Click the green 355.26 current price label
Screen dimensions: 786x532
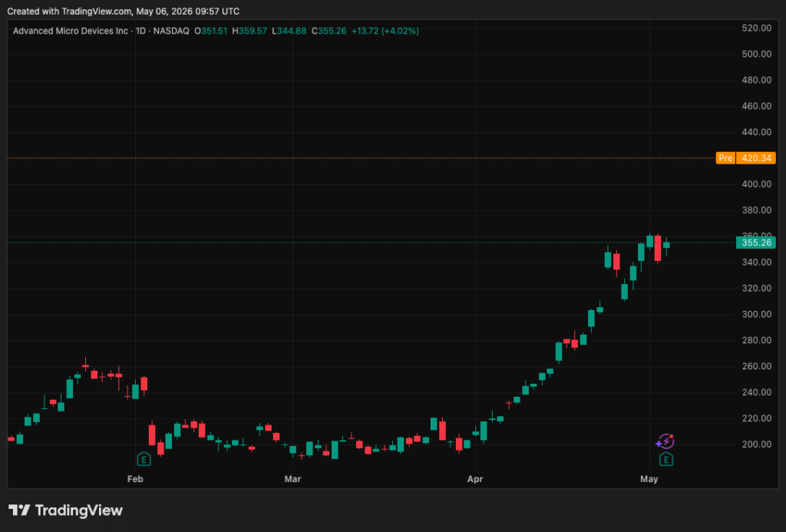[756, 243]
